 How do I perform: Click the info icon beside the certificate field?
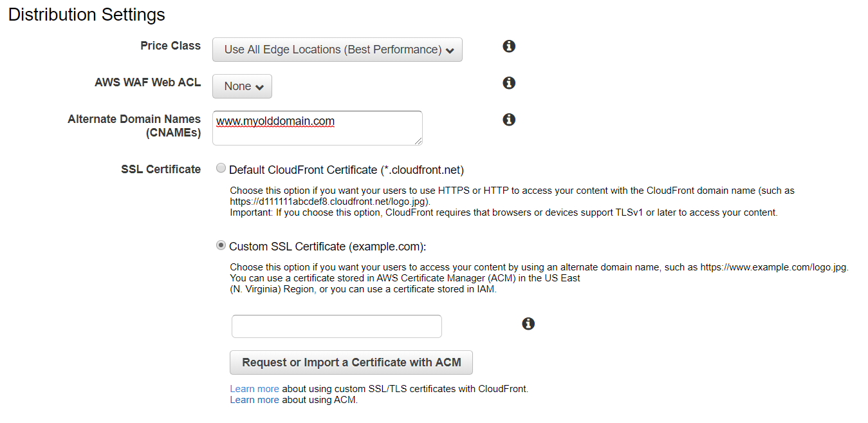click(x=528, y=324)
